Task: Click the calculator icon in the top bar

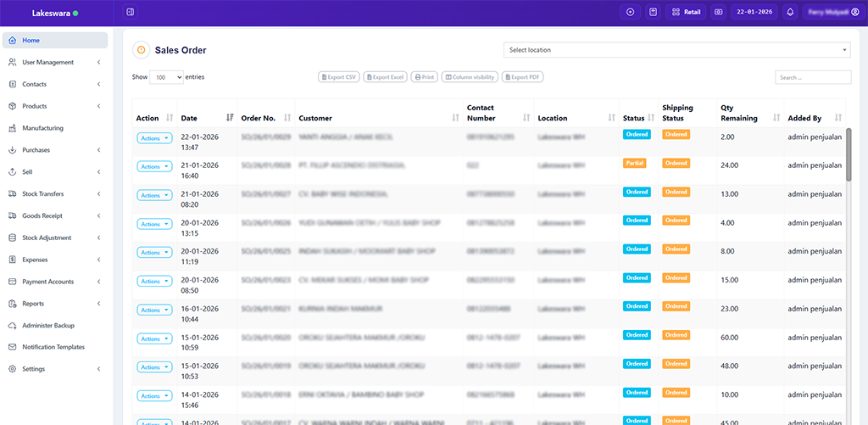Action: click(x=653, y=12)
